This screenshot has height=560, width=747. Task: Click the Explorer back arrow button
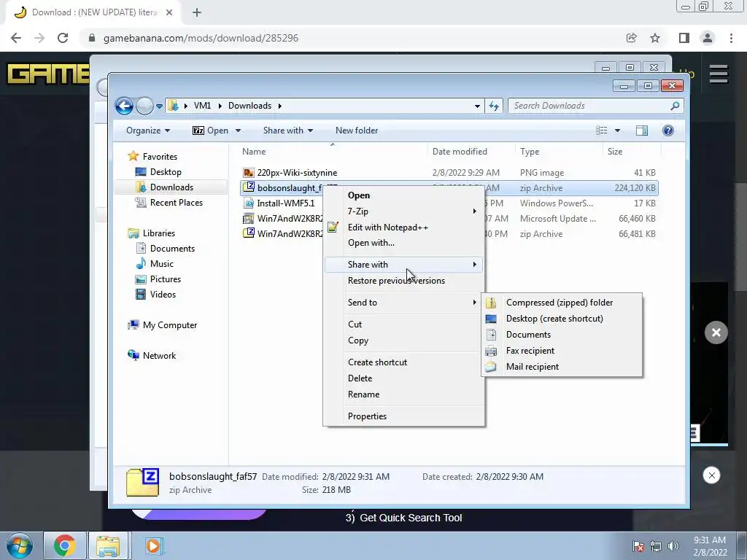(x=124, y=106)
